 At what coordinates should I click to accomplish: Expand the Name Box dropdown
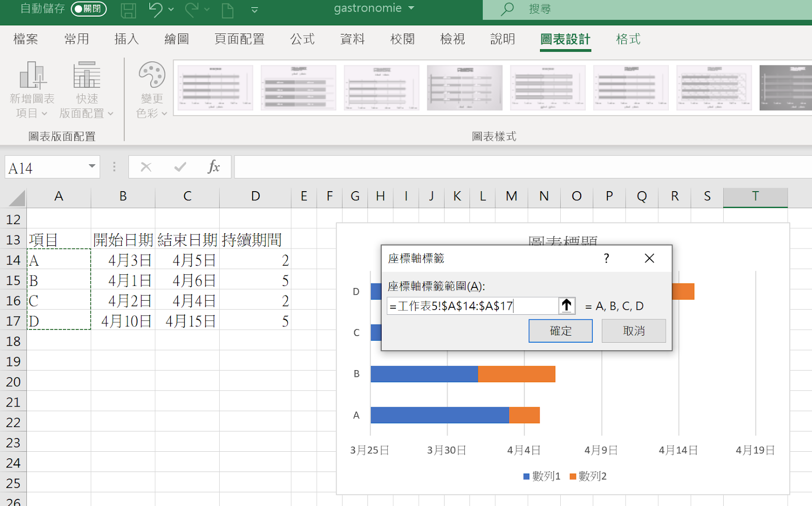pos(92,167)
